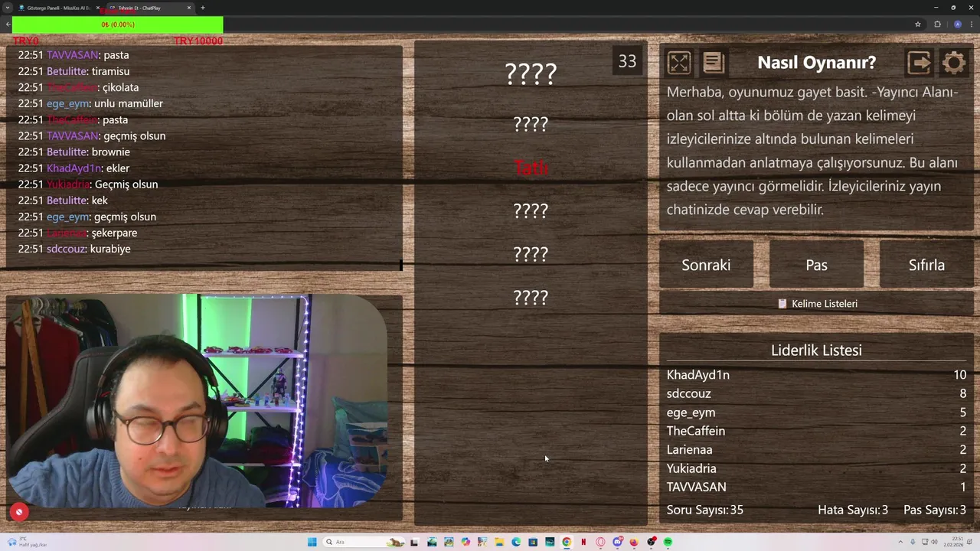Open Firefox from the taskbar
This screenshot has height=551, width=980.
tap(634, 542)
